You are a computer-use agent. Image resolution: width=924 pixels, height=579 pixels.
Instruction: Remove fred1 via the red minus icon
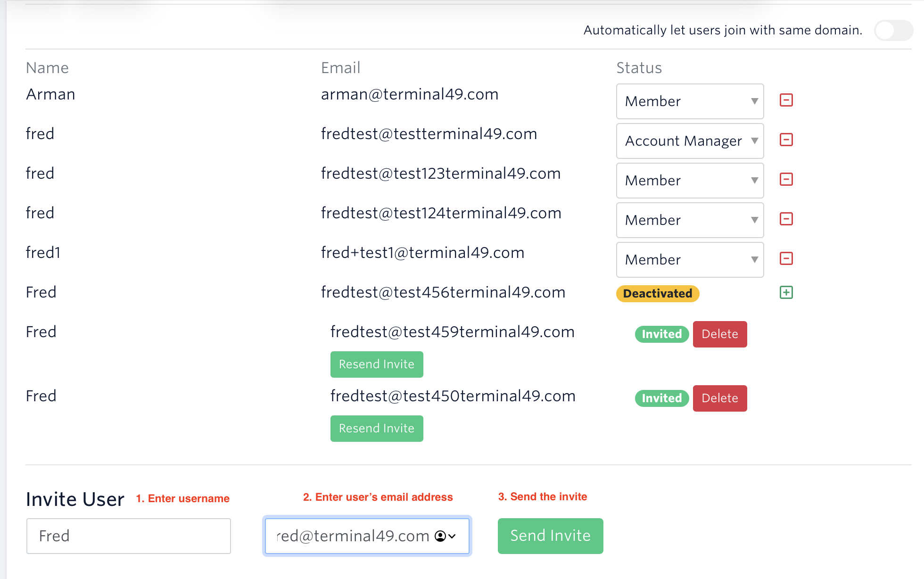pos(786,259)
